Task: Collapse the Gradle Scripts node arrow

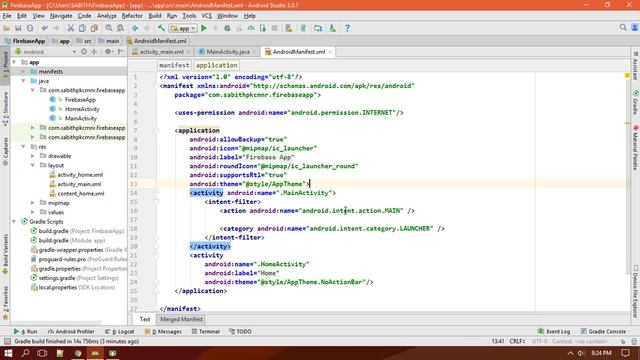Action: (14, 222)
